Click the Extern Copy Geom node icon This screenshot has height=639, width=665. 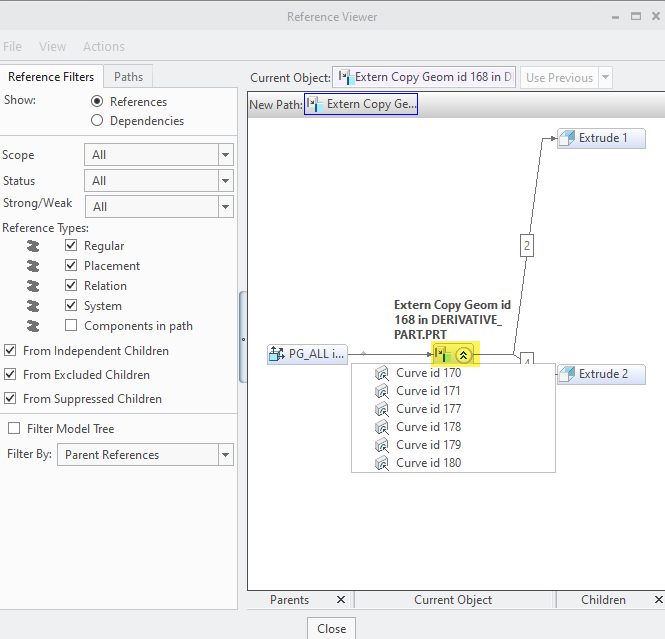point(442,354)
